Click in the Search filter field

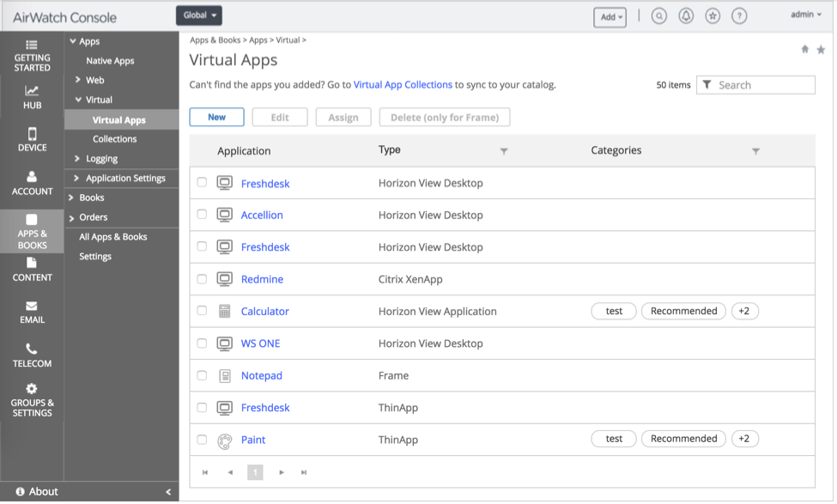click(x=755, y=85)
